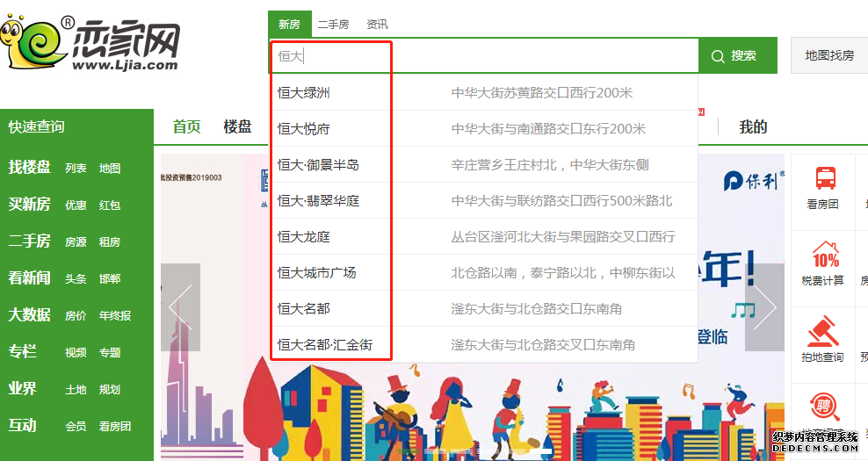This screenshot has width=868, height=461.
Task: Open the 拍地查询 gavel icon
Action: [822, 331]
